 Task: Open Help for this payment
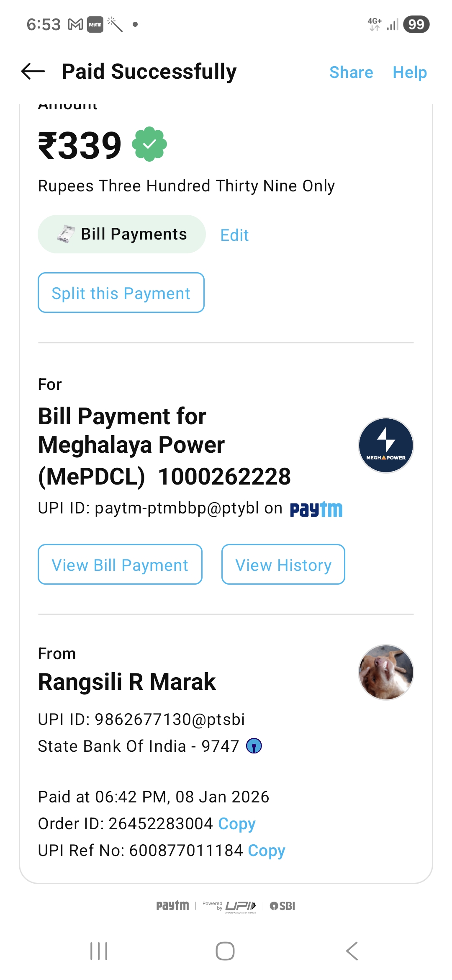[409, 72]
